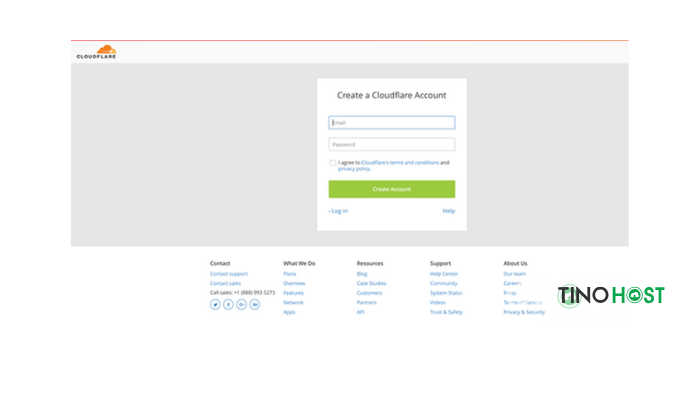Open the LinkedIn social icon
The height and width of the screenshot is (400, 700).
pyautogui.click(x=254, y=304)
